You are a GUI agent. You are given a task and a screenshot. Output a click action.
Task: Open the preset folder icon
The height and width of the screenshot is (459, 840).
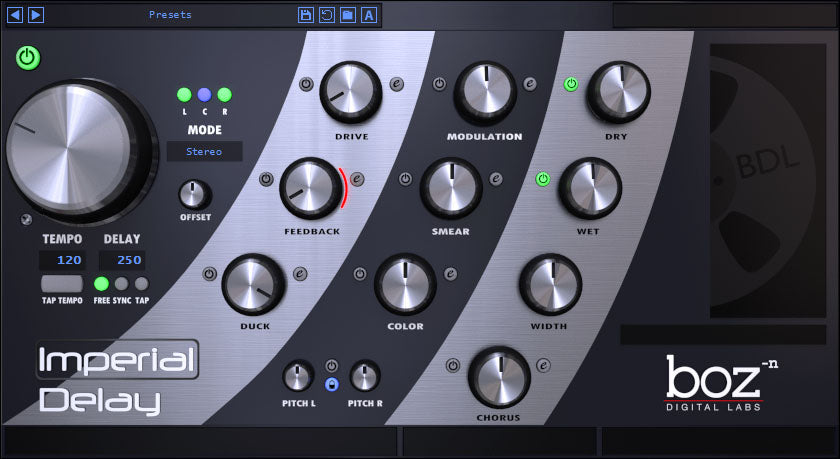click(x=347, y=15)
